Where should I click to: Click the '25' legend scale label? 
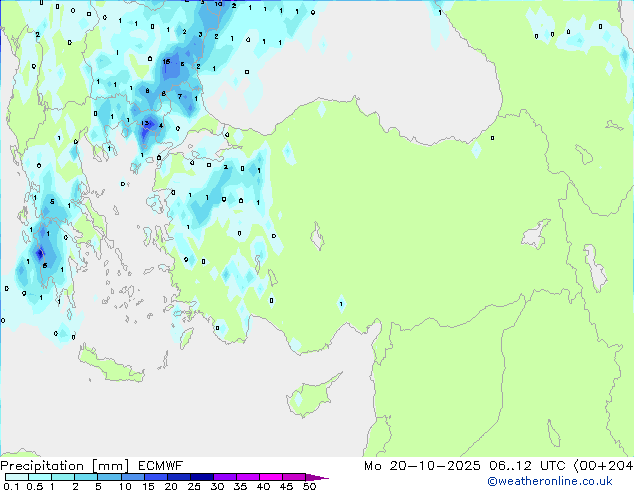194,486
